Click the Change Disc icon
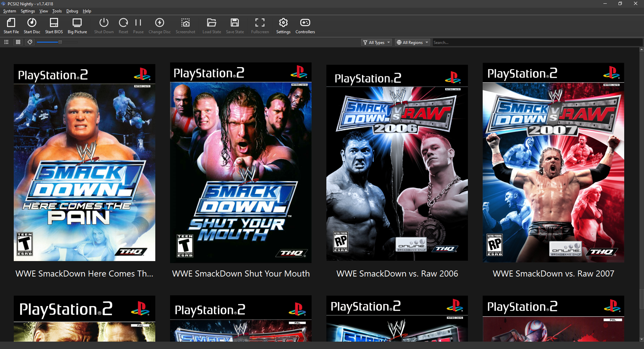This screenshot has height=349, width=644. pyautogui.click(x=160, y=26)
